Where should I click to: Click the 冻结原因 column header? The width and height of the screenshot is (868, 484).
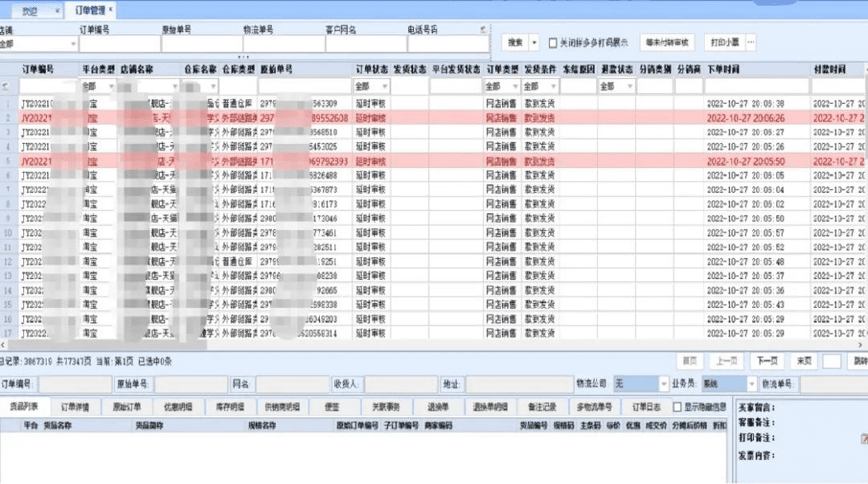point(579,69)
